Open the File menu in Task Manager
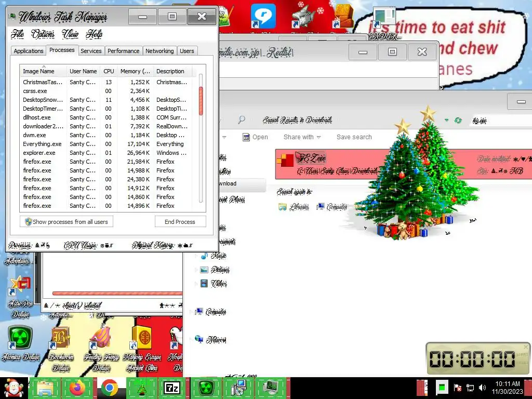532x399 pixels. pos(17,34)
